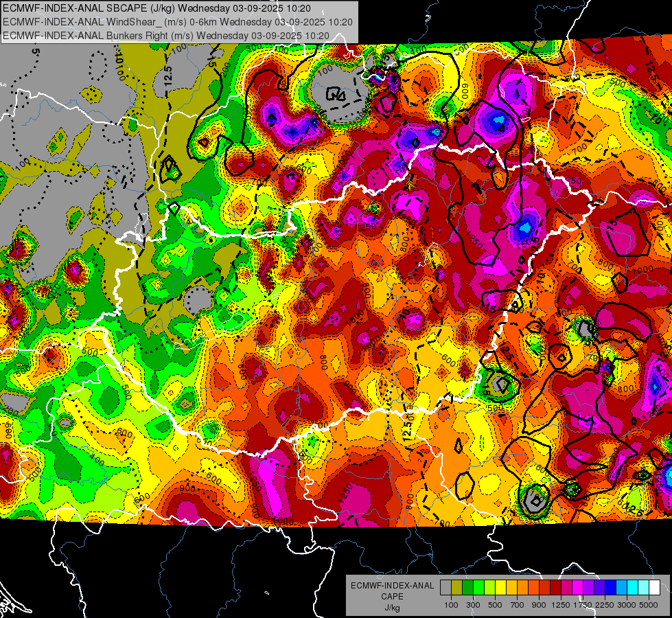This screenshot has height=618, width=672.
Task: Click the legend tick label 2250
Action: click(605, 605)
